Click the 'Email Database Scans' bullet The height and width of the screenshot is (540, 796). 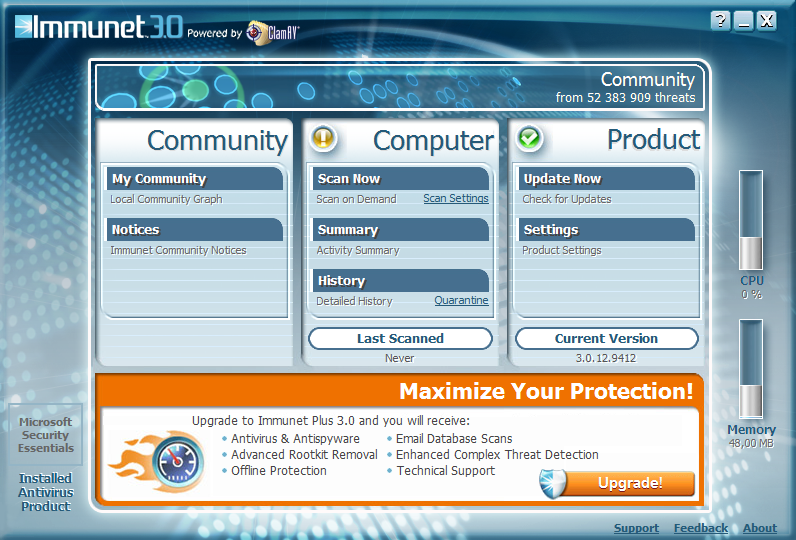coord(454,438)
